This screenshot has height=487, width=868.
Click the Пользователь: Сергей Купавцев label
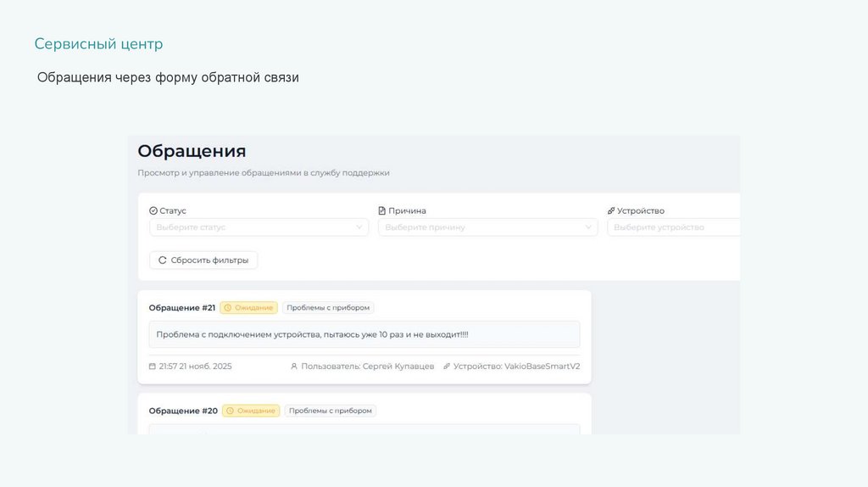(x=367, y=367)
